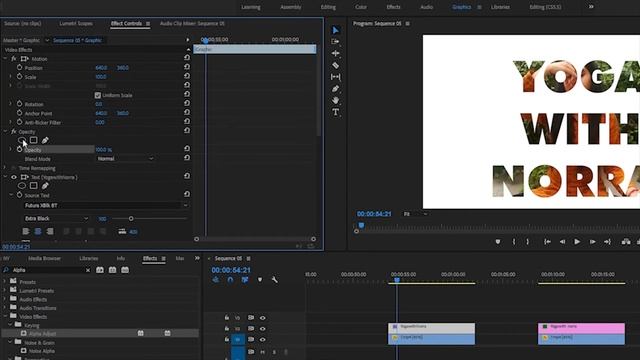Clear the Alpha search field

[88, 270]
